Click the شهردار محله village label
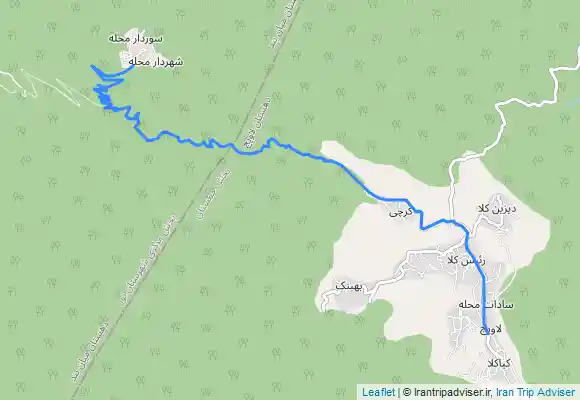This screenshot has width=580, height=400. click(155, 61)
